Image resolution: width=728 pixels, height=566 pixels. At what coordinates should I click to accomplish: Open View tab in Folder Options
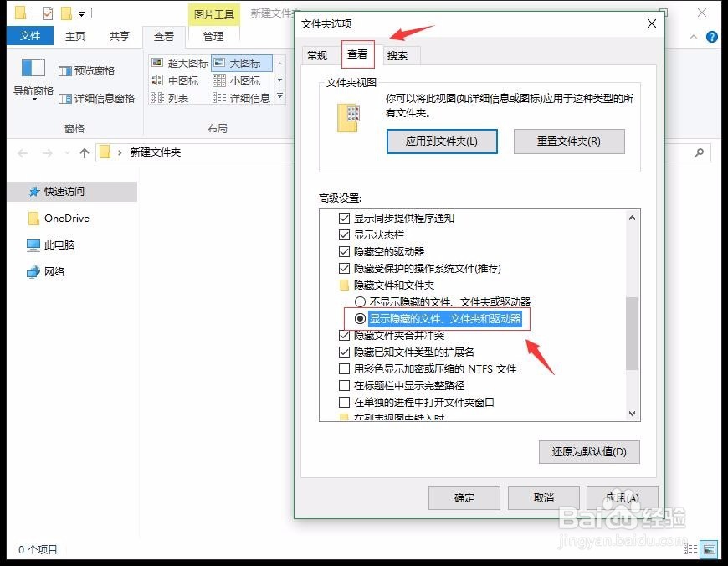coord(357,54)
